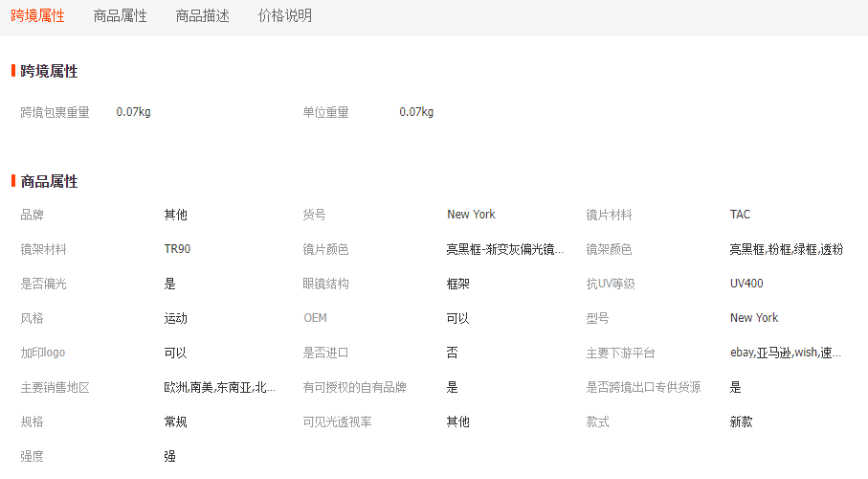Click the 运动 style value
Screen dimensions: 868x479
tap(176, 318)
